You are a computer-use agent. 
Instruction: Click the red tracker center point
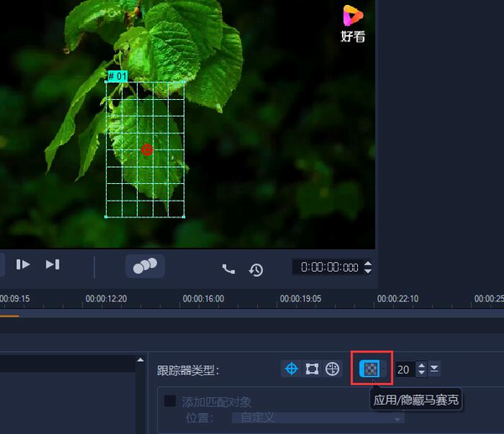[147, 149]
